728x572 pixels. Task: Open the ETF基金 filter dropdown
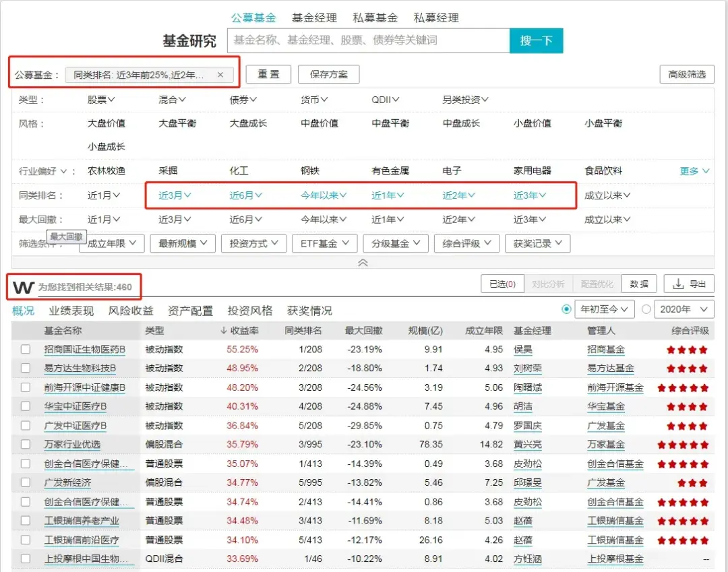(x=324, y=243)
